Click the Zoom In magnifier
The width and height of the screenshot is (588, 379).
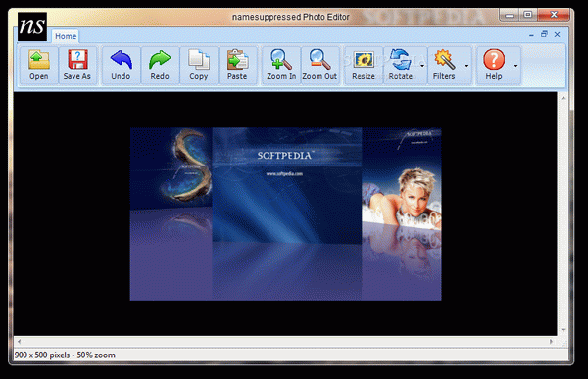281,65
